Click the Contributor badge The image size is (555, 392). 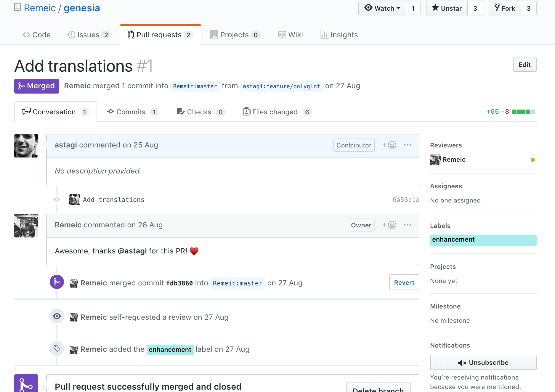pos(354,145)
